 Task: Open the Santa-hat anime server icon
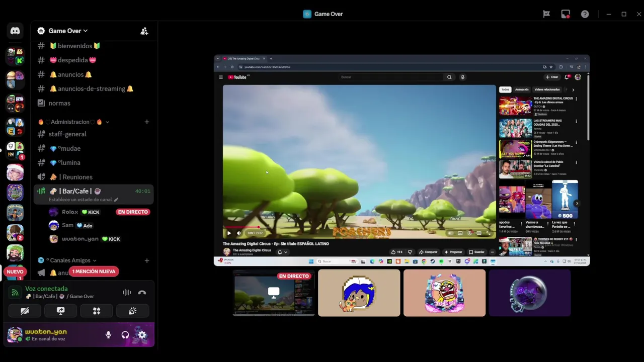(x=15, y=172)
